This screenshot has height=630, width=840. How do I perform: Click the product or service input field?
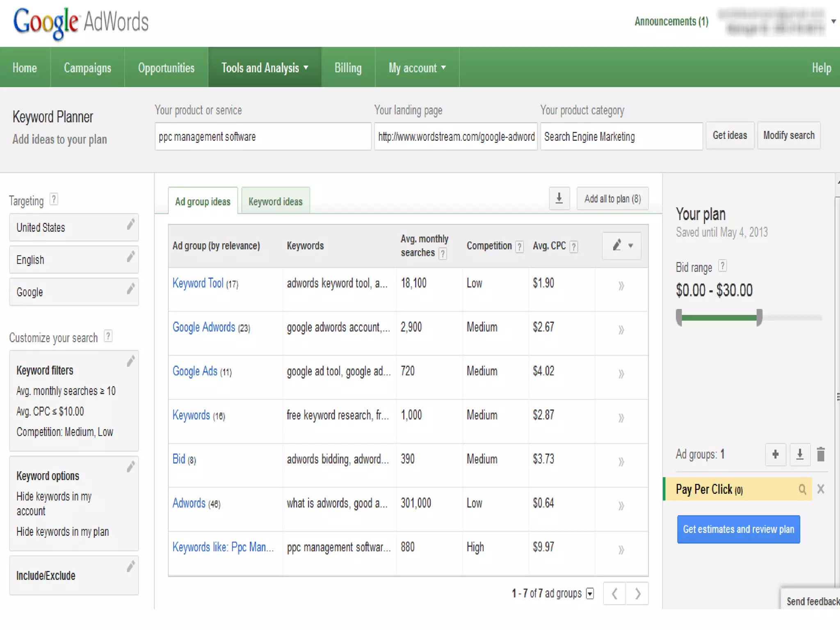click(262, 137)
